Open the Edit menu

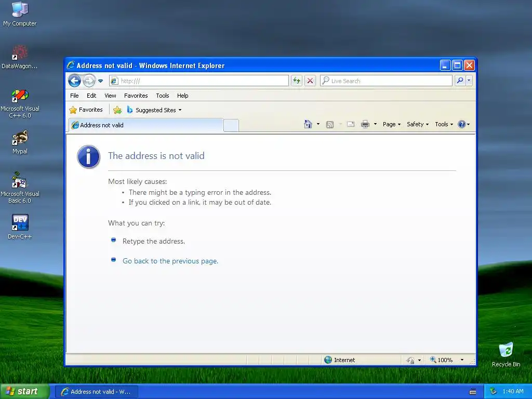coord(91,96)
